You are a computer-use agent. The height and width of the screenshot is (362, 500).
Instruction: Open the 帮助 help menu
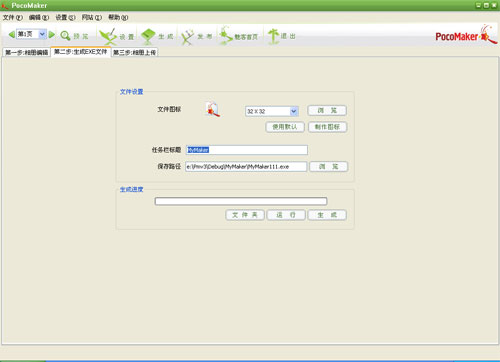pos(118,17)
